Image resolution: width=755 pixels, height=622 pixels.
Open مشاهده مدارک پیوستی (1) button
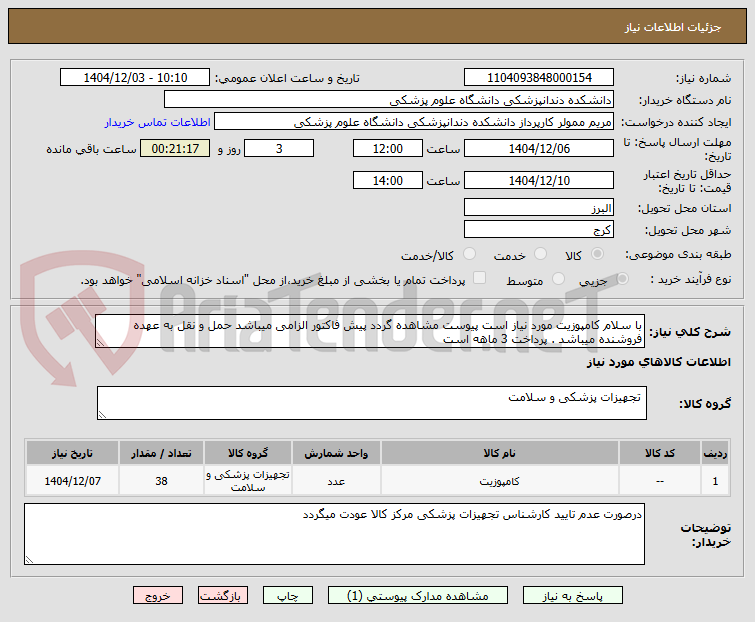pos(417,596)
